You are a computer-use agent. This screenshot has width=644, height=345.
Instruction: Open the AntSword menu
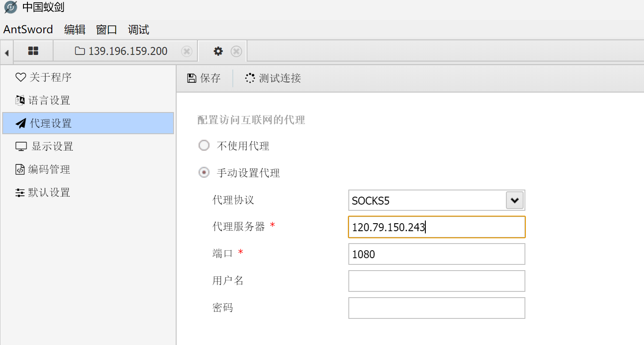point(28,30)
